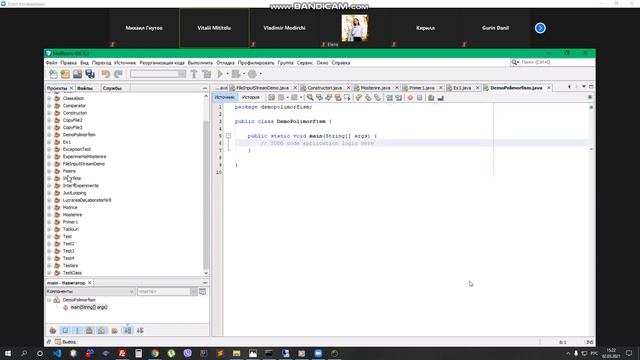Toggle Sort by Name in Navigator
640x360 pixels.
click(128, 331)
